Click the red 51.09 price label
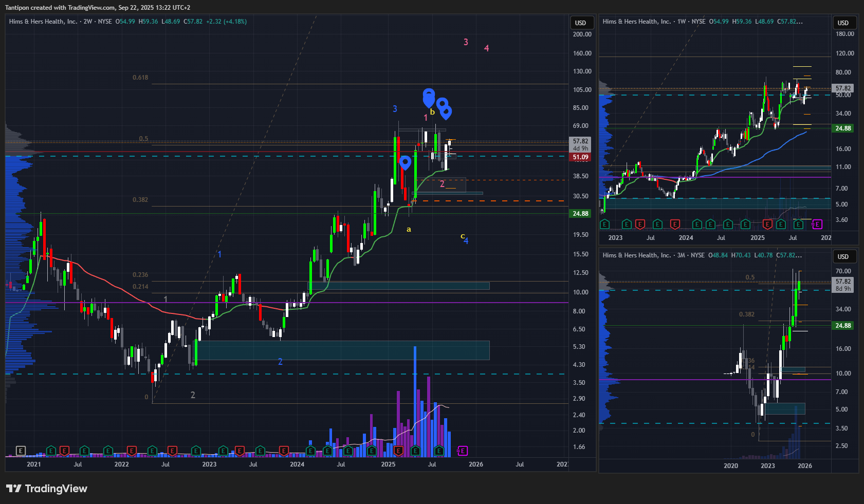This screenshot has width=864, height=504. [580, 157]
